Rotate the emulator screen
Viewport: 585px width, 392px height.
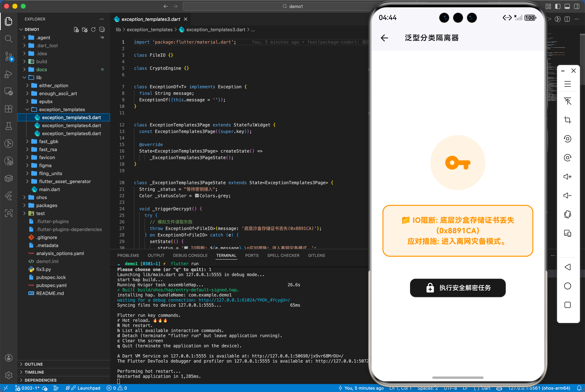pos(568,139)
